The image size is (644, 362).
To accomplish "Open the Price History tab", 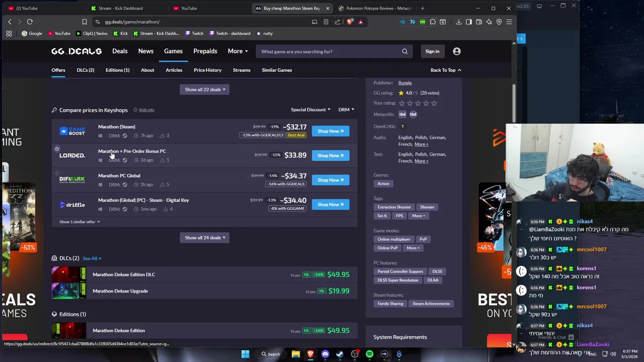I will pos(207,70).
